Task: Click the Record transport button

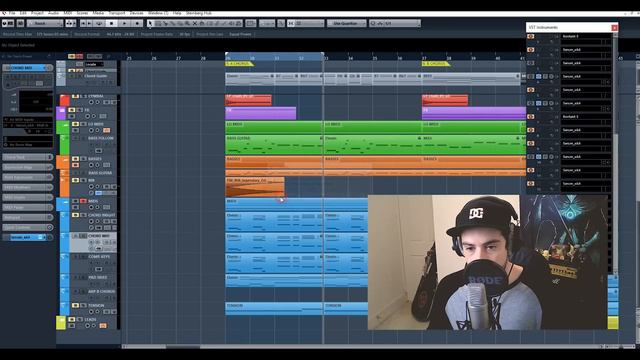Action: pos(138,24)
